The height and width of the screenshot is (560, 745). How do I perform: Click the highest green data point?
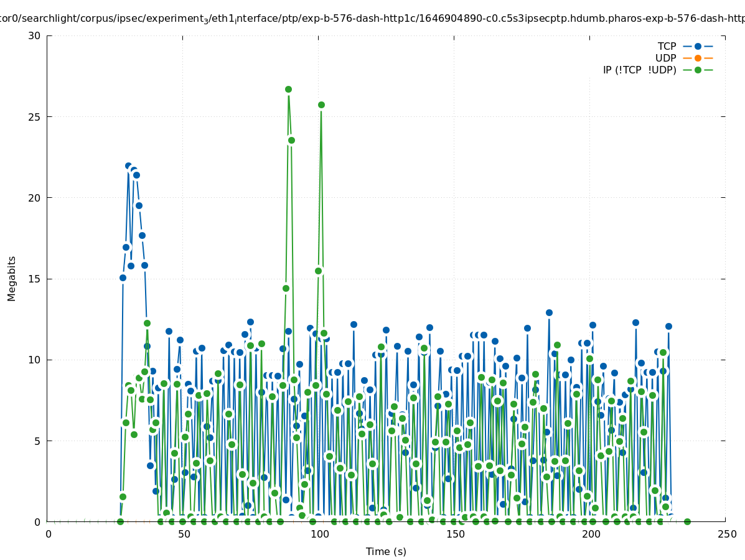(288, 89)
